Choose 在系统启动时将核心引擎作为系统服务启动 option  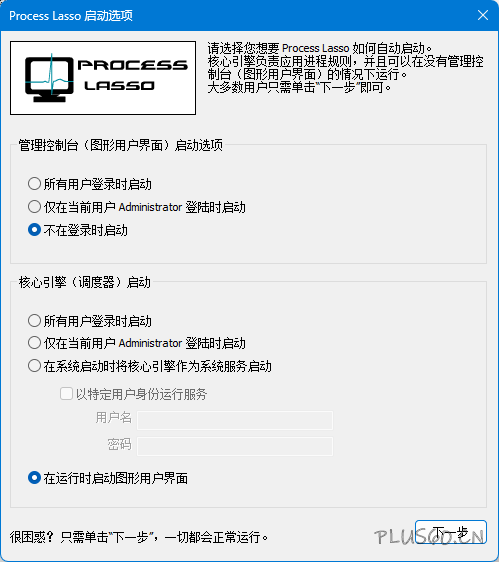149,366
